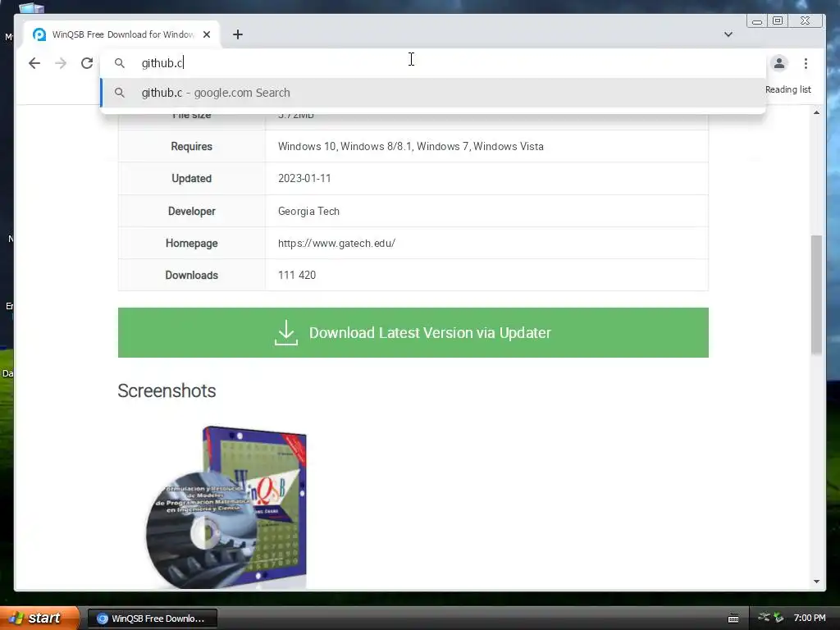Image resolution: width=840 pixels, height=630 pixels.
Task: Select the homepage URL https://www.gatech.edu/
Action: [336, 243]
